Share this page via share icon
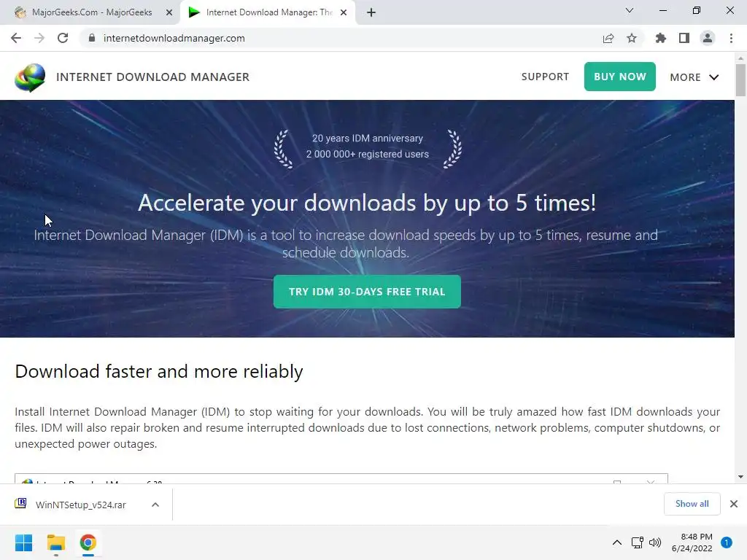This screenshot has height=560, width=747. coord(608,38)
